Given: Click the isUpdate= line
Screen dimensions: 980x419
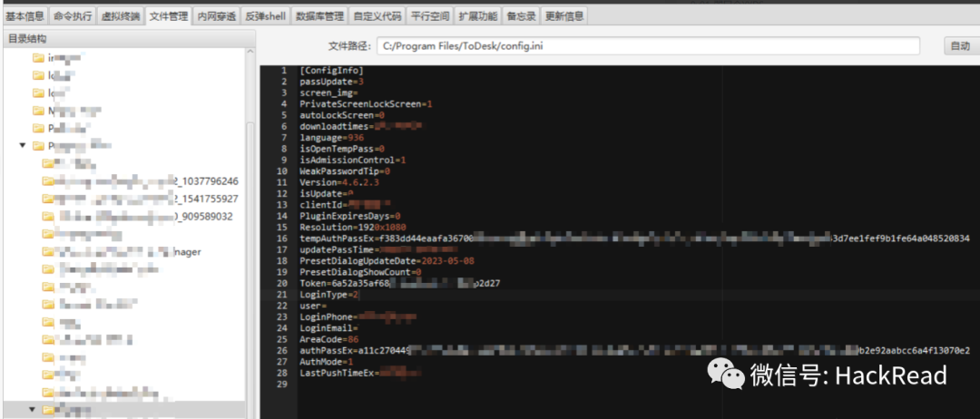Looking at the screenshot, I should 327,193.
